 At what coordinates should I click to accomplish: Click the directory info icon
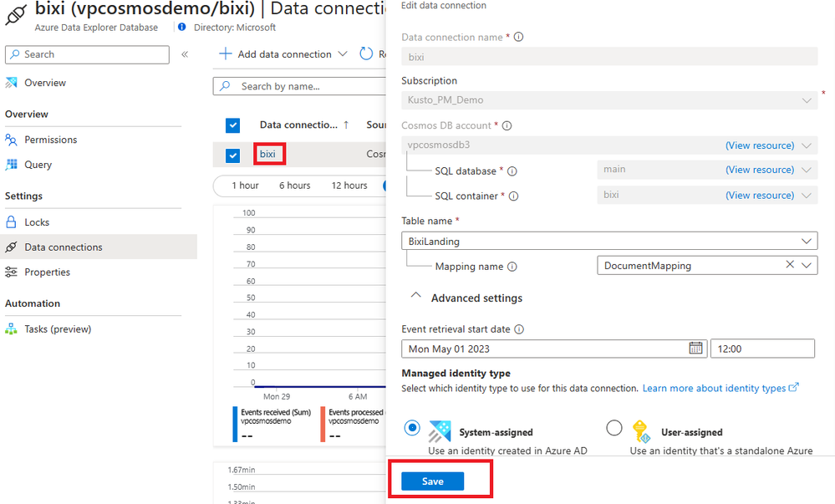182,27
